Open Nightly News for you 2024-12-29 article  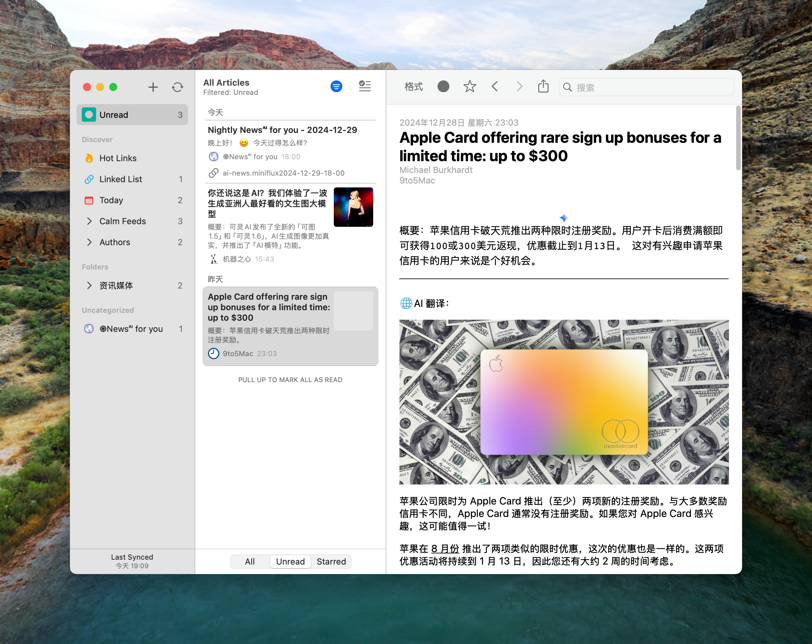(x=290, y=151)
